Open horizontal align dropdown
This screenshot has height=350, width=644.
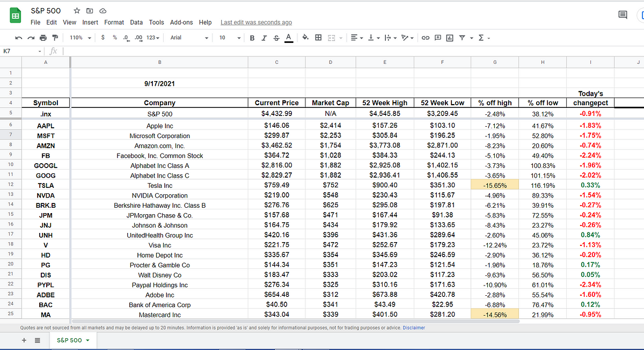click(357, 38)
